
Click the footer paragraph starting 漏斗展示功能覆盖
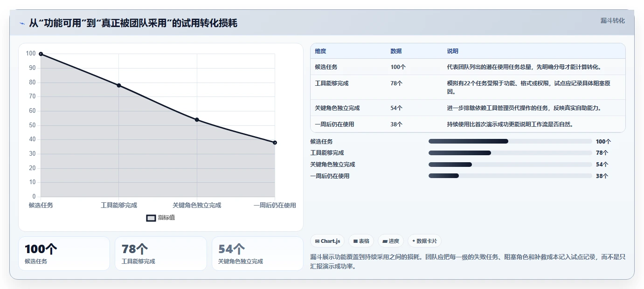coord(468,261)
